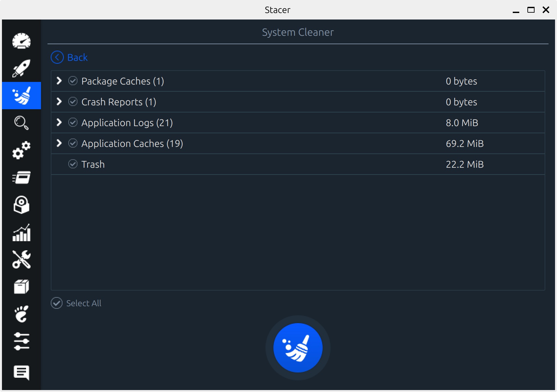
Task: Open the Settings sliders page
Action: [21, 341]
